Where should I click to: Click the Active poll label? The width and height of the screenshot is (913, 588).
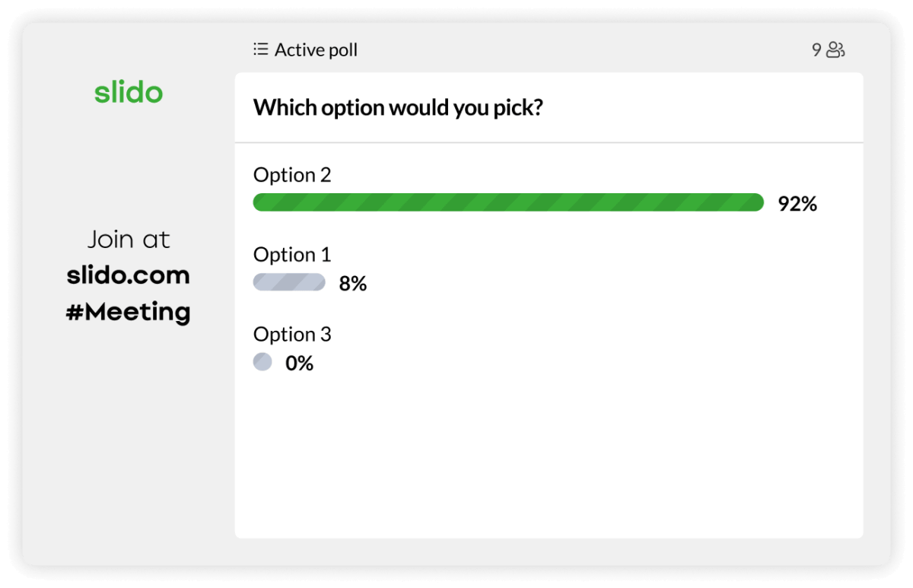[x=316, y=50]
